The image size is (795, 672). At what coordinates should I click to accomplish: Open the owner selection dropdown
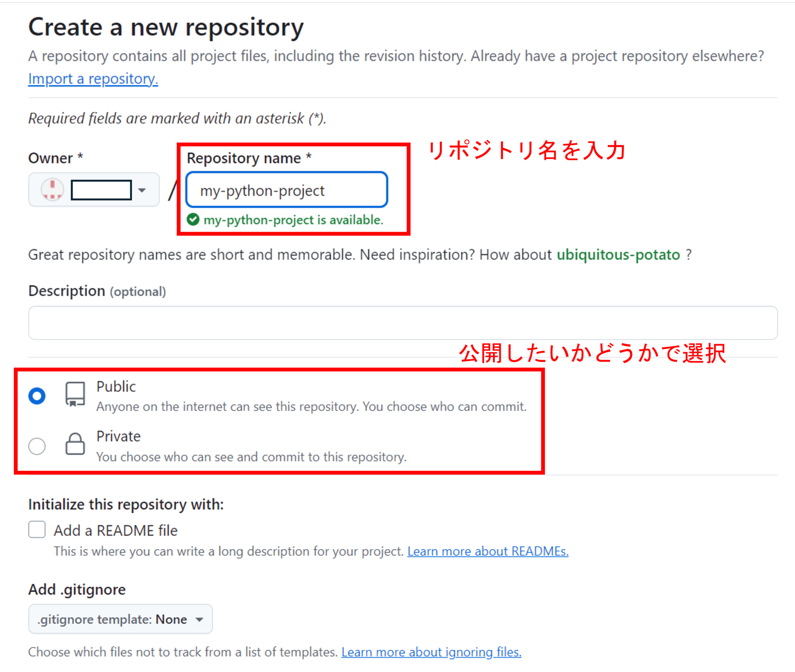click(x=142, y=190)
